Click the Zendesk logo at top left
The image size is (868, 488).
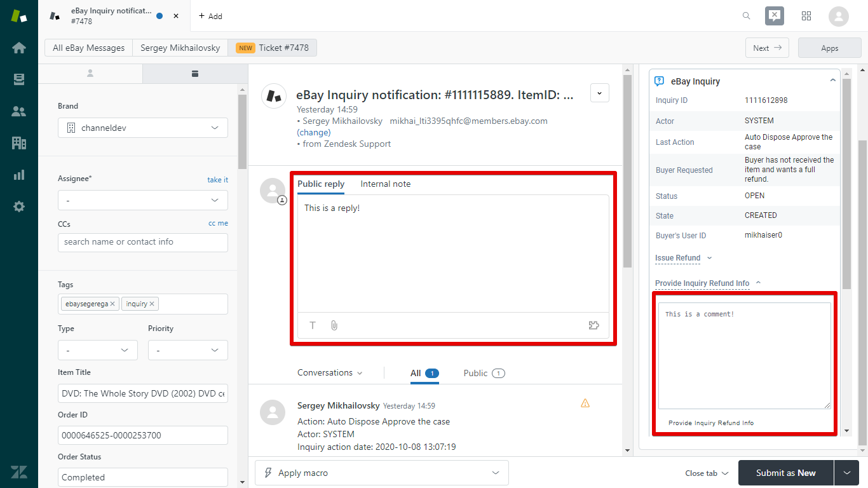point(19,16)
